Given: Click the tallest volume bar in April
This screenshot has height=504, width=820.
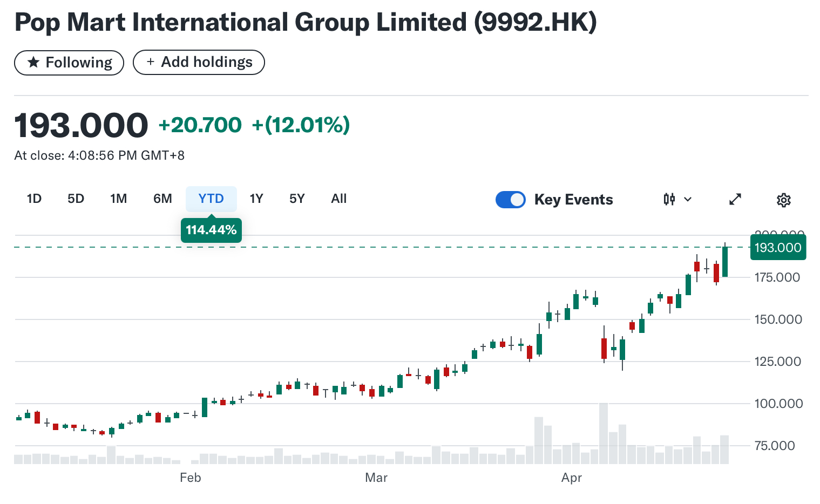Looking at the screenshot, I should tap(604, 433).
